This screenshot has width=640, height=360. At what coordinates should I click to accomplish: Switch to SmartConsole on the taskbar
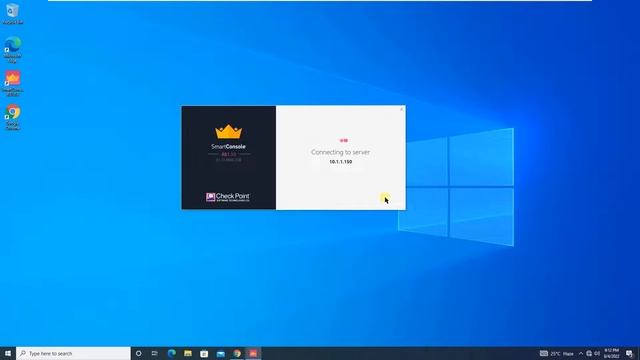[253, 353]
